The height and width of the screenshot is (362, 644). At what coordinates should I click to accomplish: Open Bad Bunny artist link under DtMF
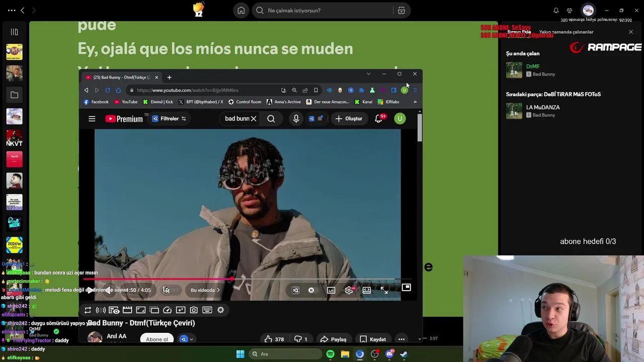[x=544, y=74]
